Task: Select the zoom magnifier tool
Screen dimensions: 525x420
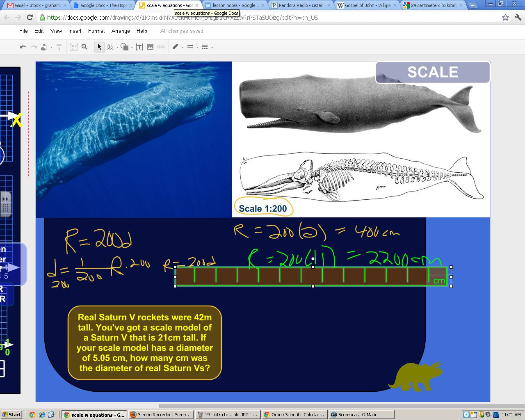Action: click(x=84, y=47)
